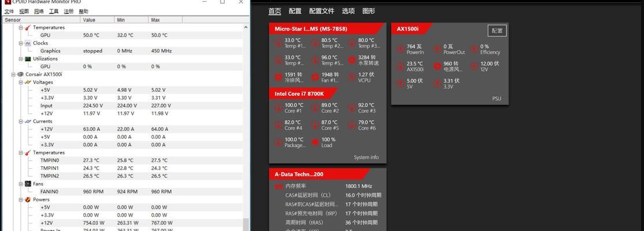Viewport: 644px width, 231px height.
Task: Click the scroll-up arrow in Hardware Monitor
Action: coord(246,27)
